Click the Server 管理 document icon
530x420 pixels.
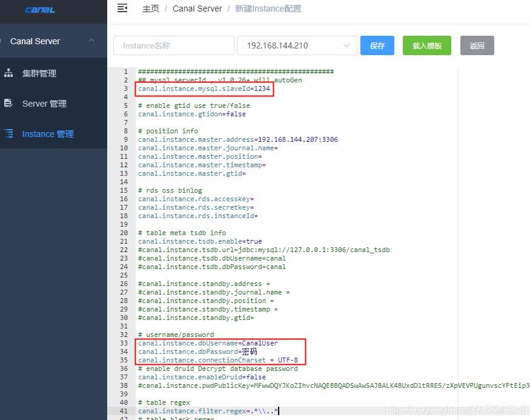point(8,103)
